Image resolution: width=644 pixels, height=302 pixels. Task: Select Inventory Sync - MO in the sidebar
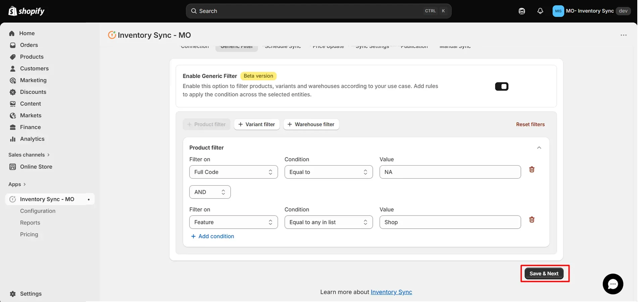pyautogui.click(x=50, y=199)
